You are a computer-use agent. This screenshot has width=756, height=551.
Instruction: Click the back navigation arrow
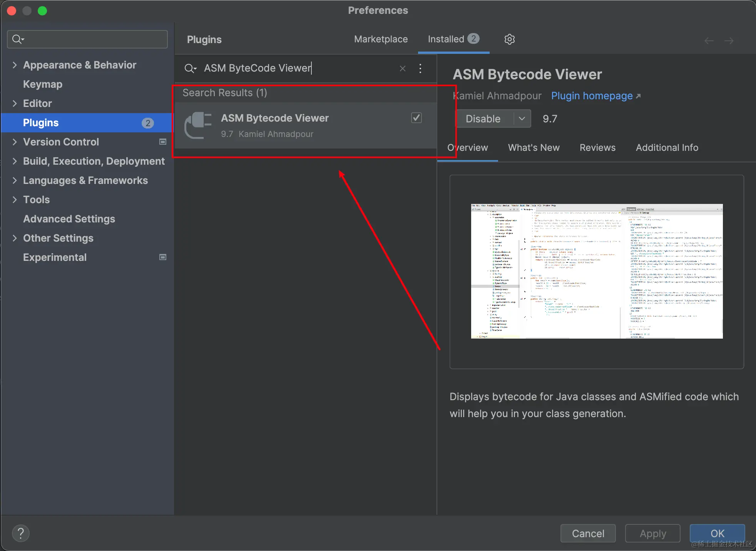(709, 41)
